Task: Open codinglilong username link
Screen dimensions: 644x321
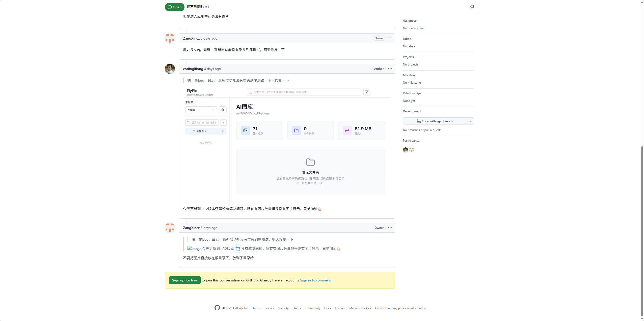Action: point(193,69)
